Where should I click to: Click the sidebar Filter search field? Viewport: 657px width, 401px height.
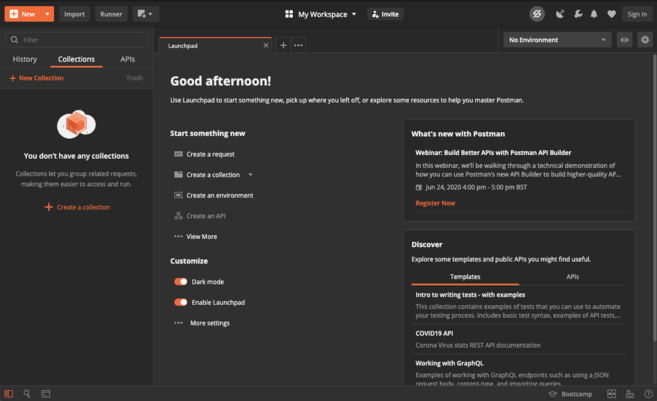77,40
